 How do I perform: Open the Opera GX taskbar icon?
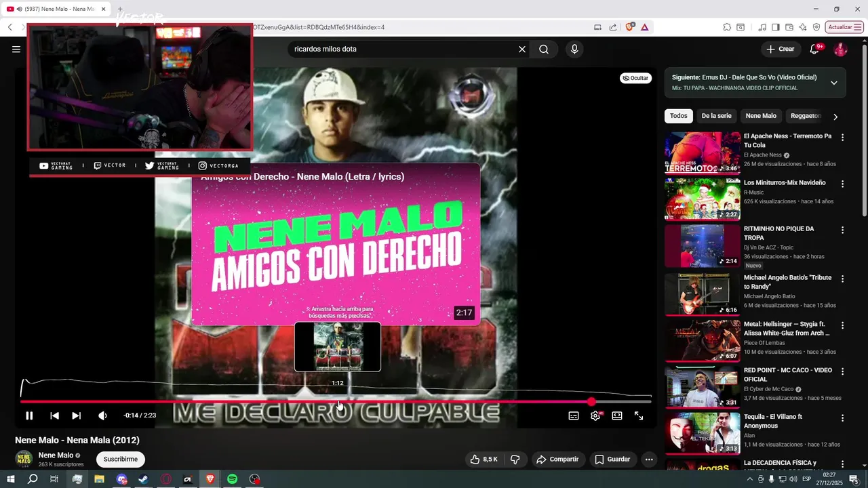(x=165, y=479)
